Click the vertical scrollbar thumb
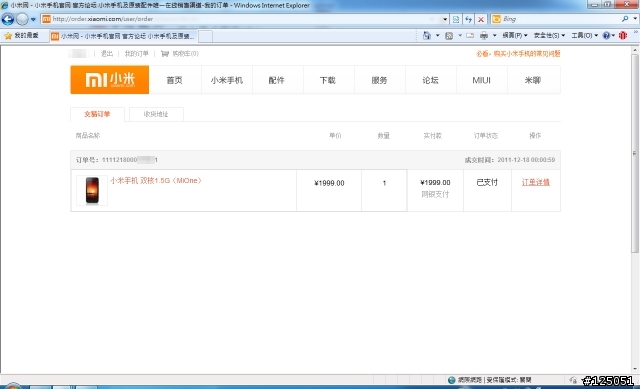The image size is (640, 389). [x=635, y=153]
